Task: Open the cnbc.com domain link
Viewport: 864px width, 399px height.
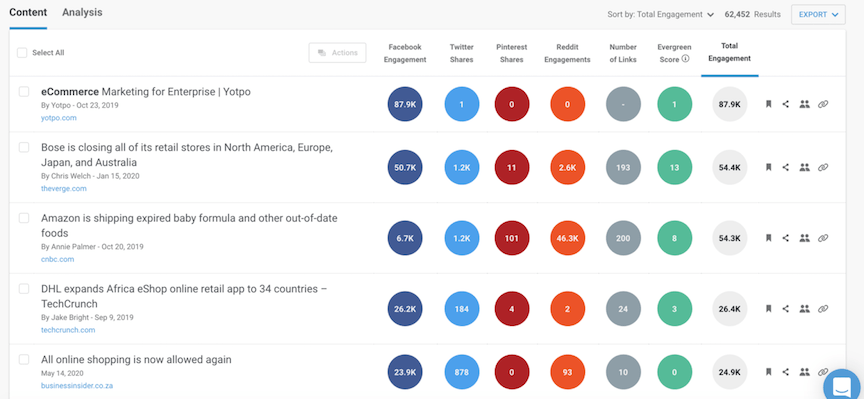Action: tap(57, 260)
